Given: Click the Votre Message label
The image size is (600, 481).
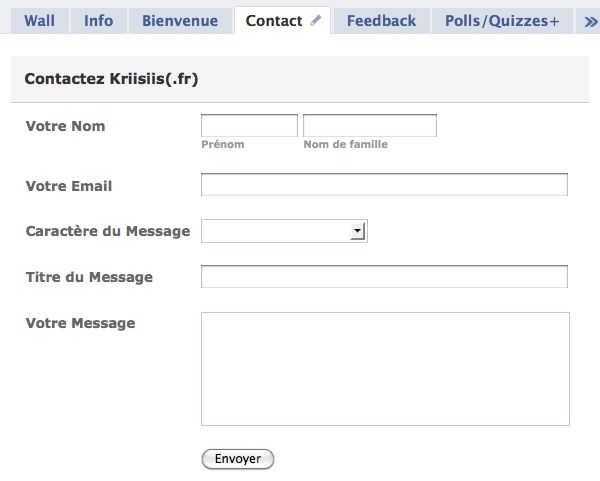Looking at the screenshot, I should pos(80,323).
